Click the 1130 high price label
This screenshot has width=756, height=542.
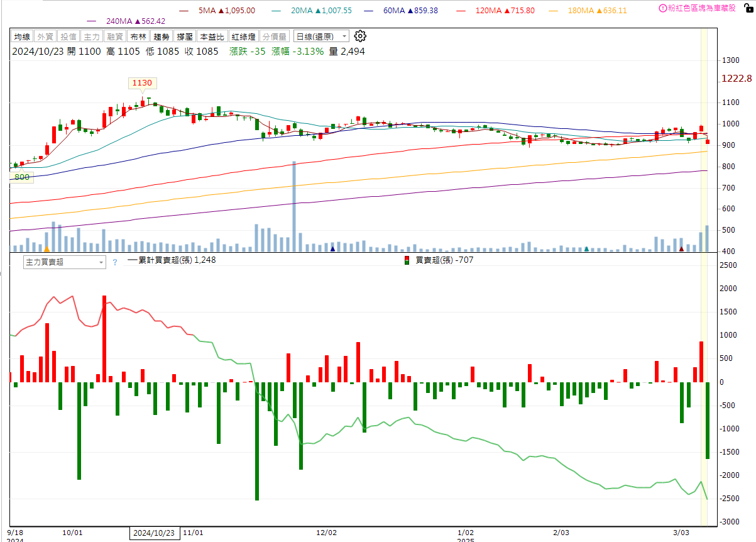coord(141,82)
